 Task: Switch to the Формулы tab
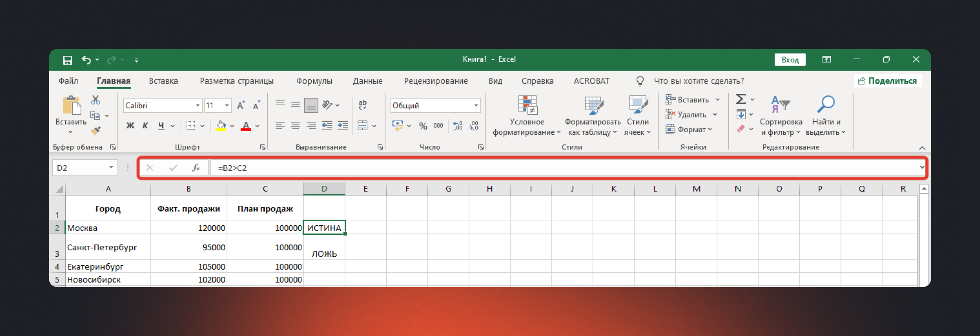[314, 81]
